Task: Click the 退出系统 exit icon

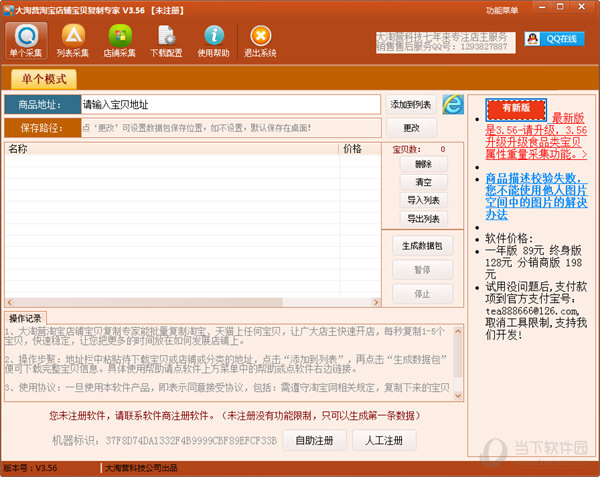Action: point(260,41)
